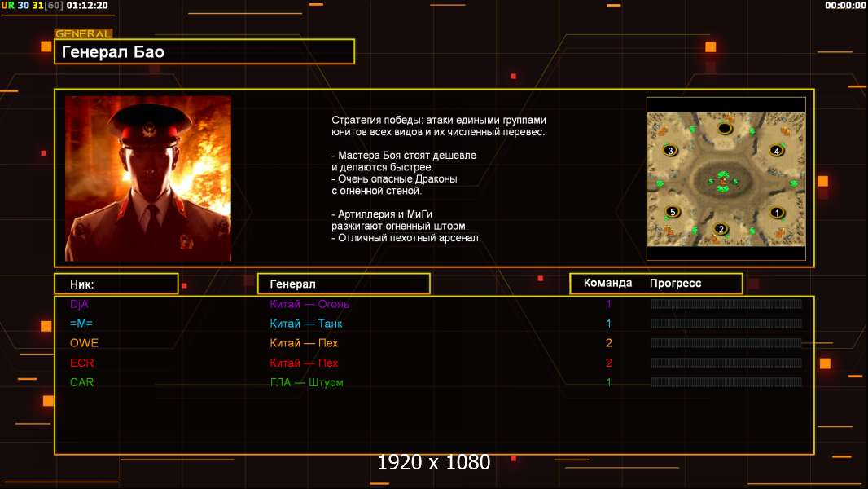Viewport: 868px width, 489px height.
Task: Click the 'Прогресс' column header
Action: click(675, 284)
